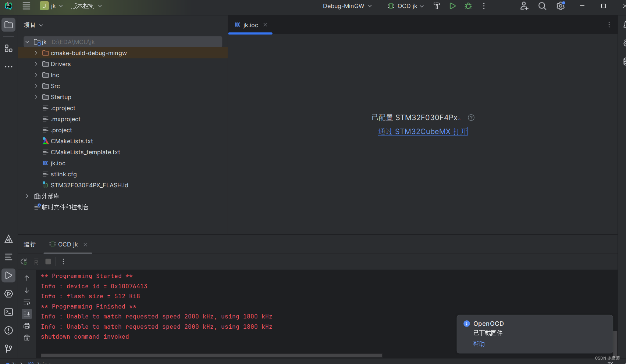Show more tool windows ellipsis

8,67
